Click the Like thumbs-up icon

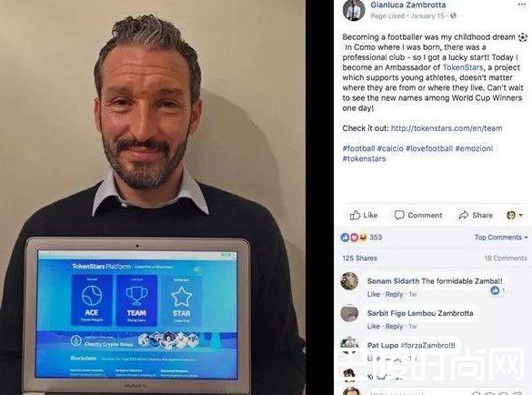coord(355,215)
